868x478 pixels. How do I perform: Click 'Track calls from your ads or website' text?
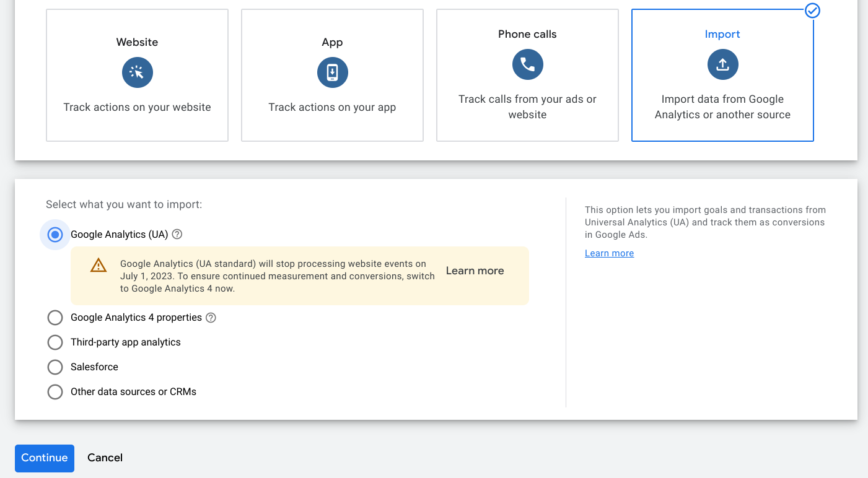(x=527, y=107)
